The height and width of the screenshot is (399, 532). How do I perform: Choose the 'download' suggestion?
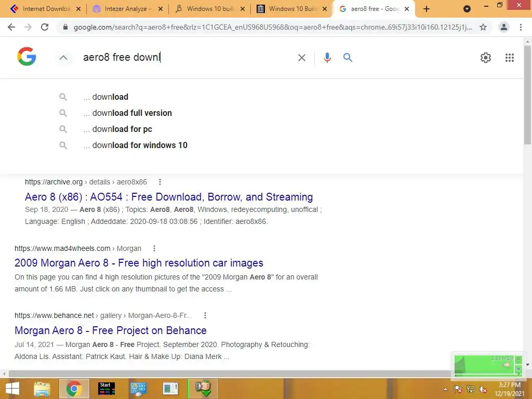(110, 97)
